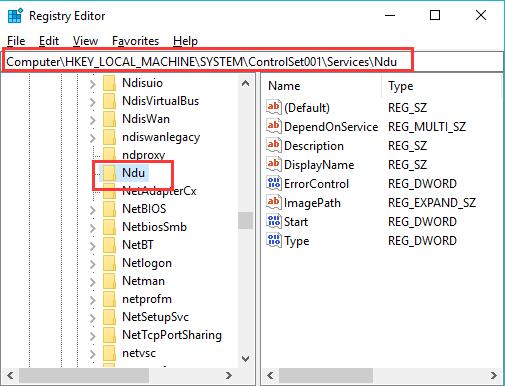The image size is (505, 386).
Task: Expand the netprofm key
Action: [x=93, y=300]
